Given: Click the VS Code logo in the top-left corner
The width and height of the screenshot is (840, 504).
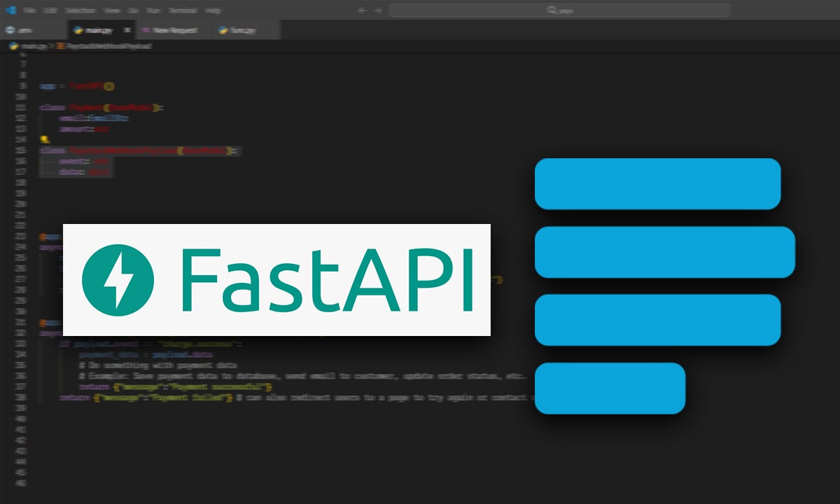Looking at the screenshot, I should (x=10, y=10).
